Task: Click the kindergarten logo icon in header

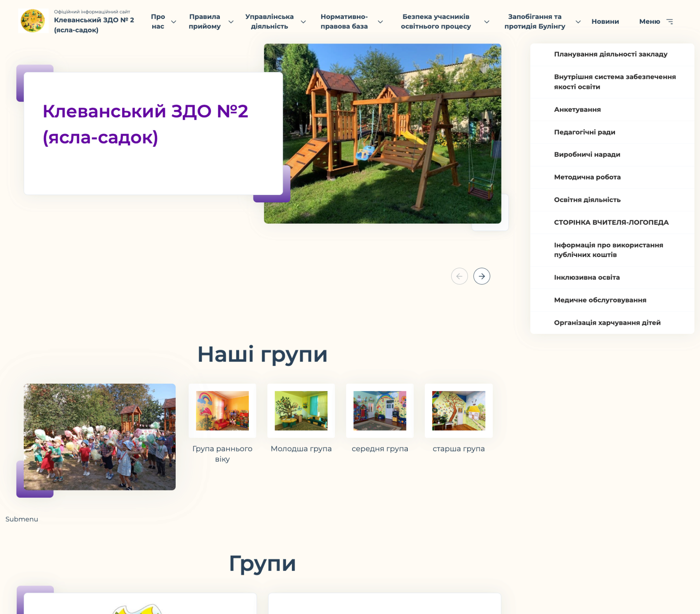Action: tap(33, 21)
